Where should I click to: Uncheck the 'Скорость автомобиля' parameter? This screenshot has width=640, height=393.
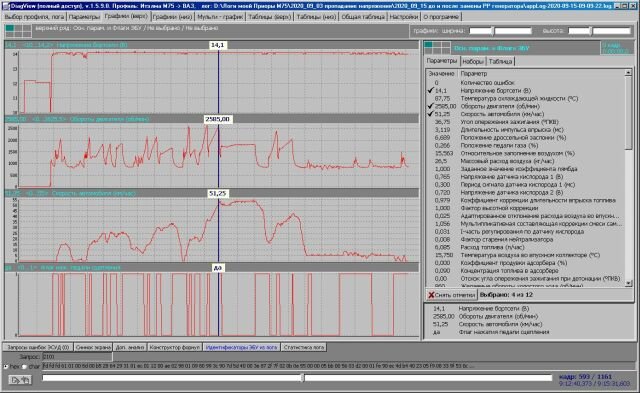tap(430, 114)
